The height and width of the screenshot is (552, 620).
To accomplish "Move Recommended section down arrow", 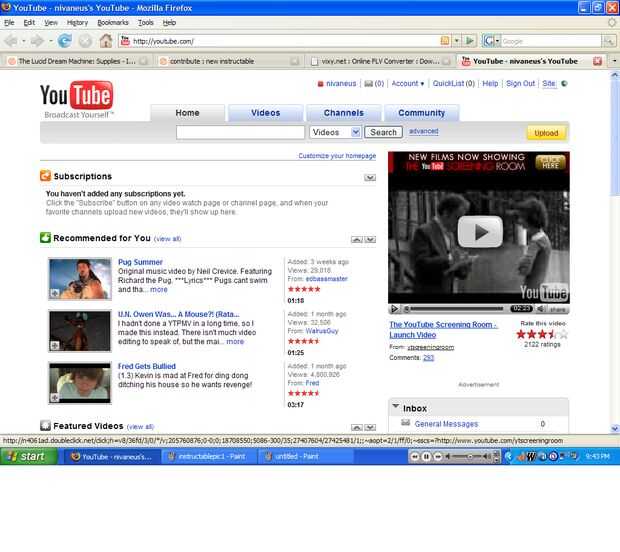I will 370,239.
